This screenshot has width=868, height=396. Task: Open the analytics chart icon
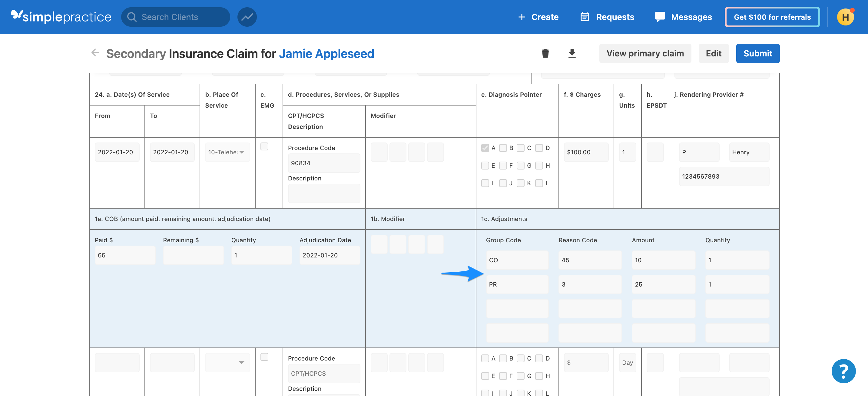pyautogui.click(x=247, y=17)
